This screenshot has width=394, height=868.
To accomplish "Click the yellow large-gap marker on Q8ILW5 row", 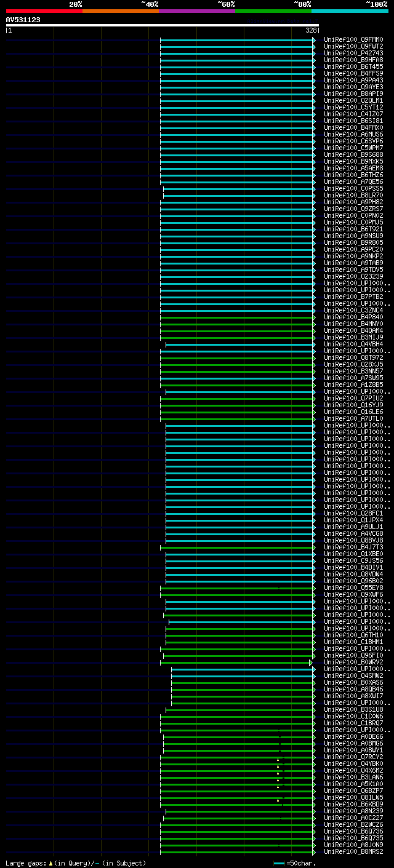I will pyautogui.click(x=278, y=800).
